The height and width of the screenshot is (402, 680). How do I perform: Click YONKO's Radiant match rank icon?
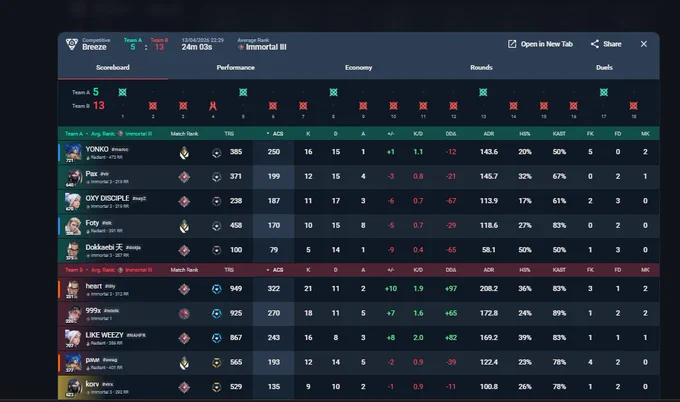pyautogui.click(x=184, y=152)
